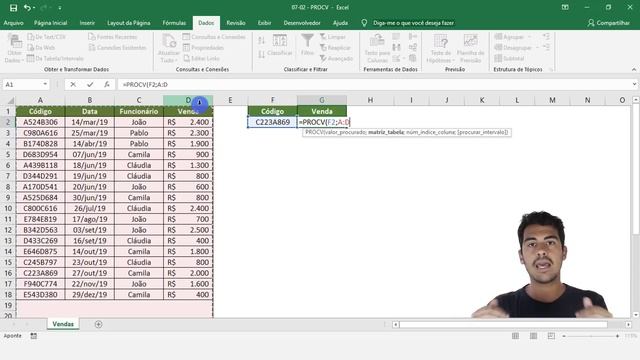Click the Reaplicar filter icon
This screenshot has height=360, width=640.
323,47
